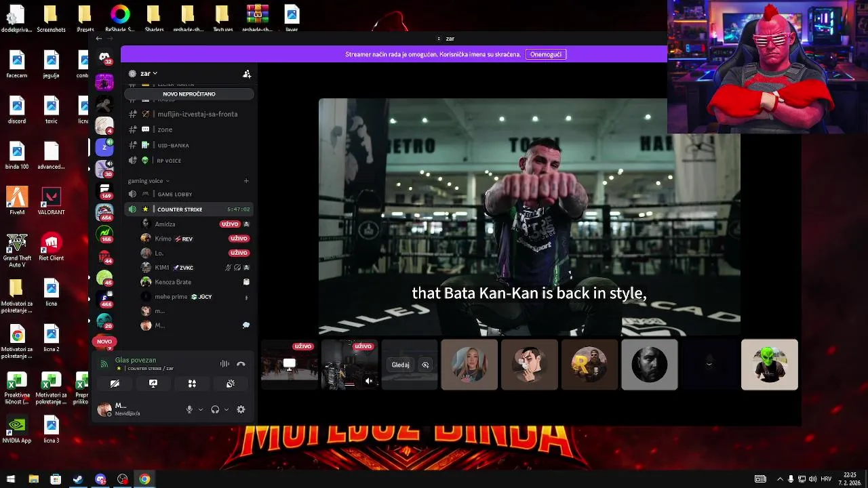
Task: Open Glas povezan connection details
Action: (x=136, y=360)
